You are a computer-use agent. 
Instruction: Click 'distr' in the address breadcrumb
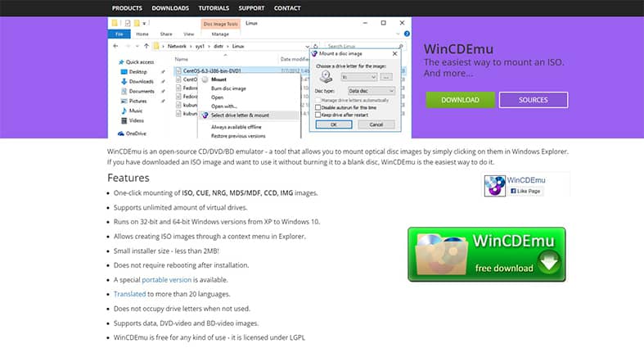point(218,46)
